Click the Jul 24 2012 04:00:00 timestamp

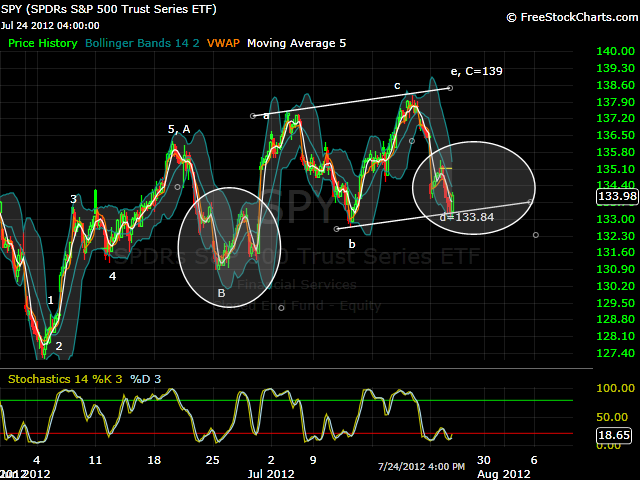pos(50,26)
